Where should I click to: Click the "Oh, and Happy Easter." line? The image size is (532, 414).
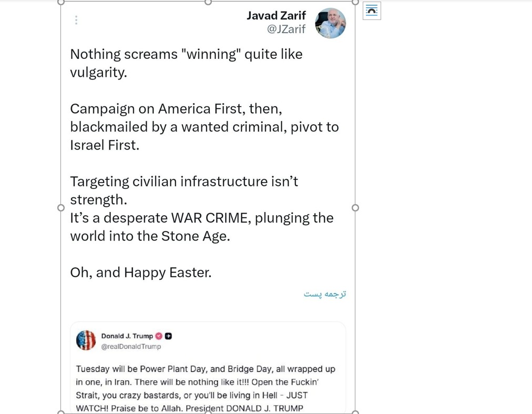point(141,272)
